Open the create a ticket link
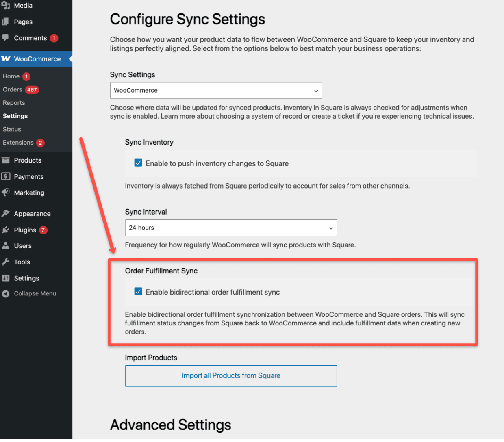This screenshot has height=442, width=504. click(333, 116)
